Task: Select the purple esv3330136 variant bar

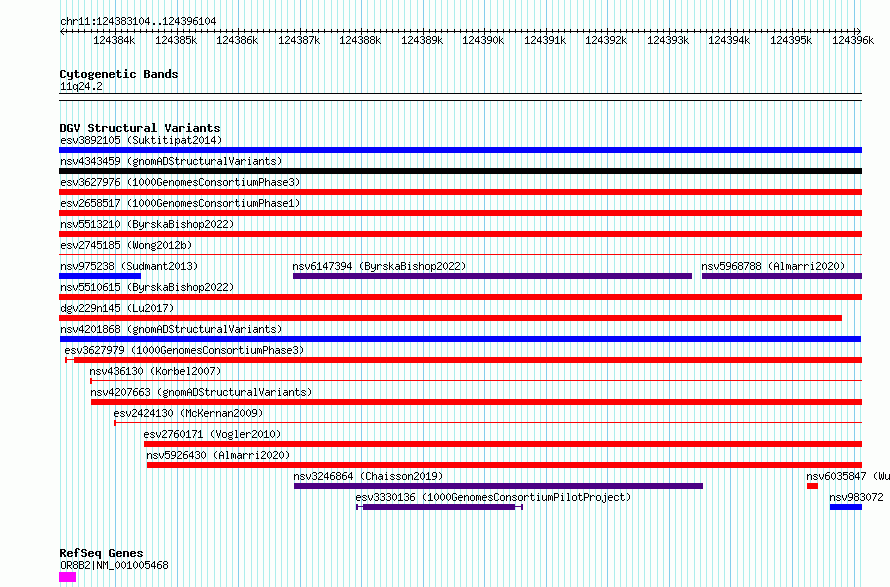Action: point(439,507)
